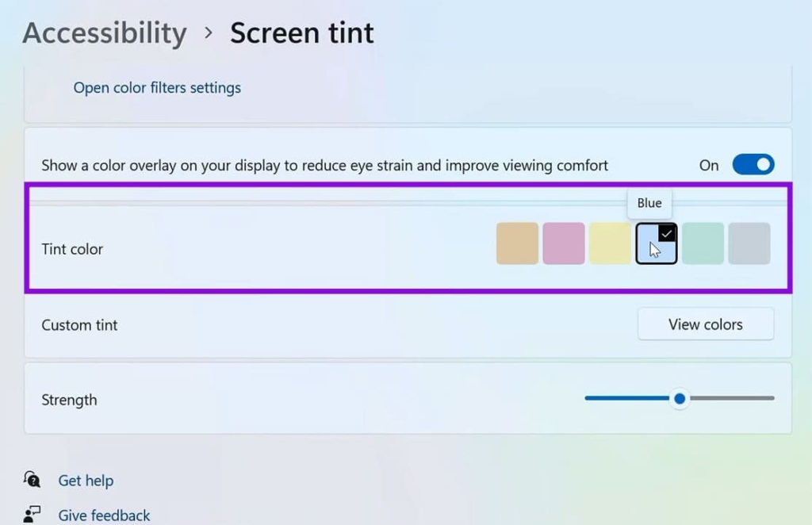Open color filters settings link
812x525 pixels.
click(157, 88)
